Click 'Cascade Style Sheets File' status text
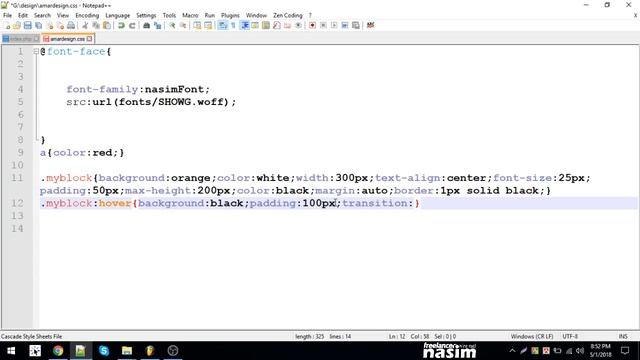The image size is (640, 360). click(31, 336)
